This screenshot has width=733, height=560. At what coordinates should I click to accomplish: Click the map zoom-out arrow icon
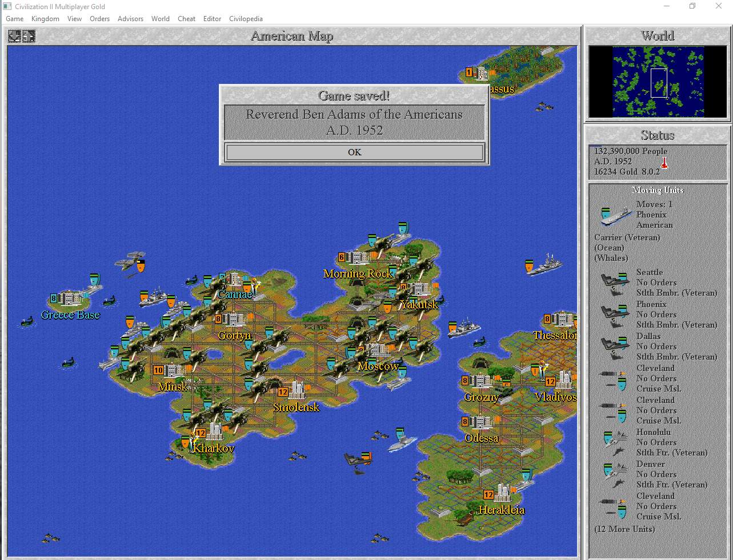[14, 37]
